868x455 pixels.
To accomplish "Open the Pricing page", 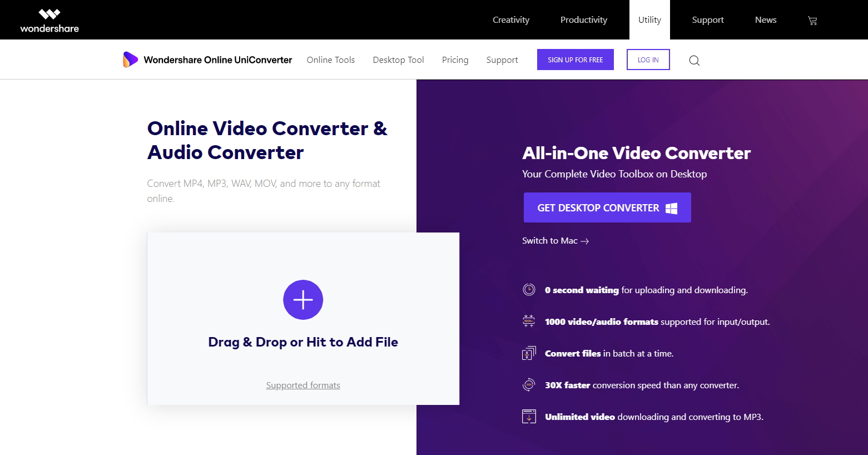I will (x=455, y=60).
